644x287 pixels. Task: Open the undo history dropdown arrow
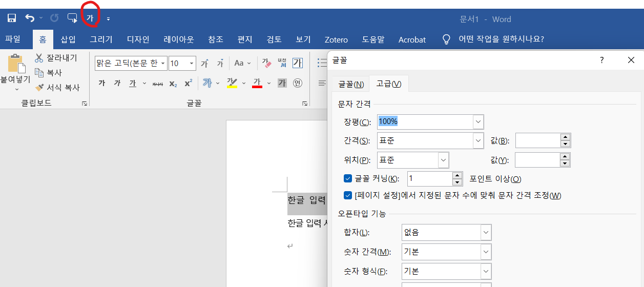coord(41,18)
